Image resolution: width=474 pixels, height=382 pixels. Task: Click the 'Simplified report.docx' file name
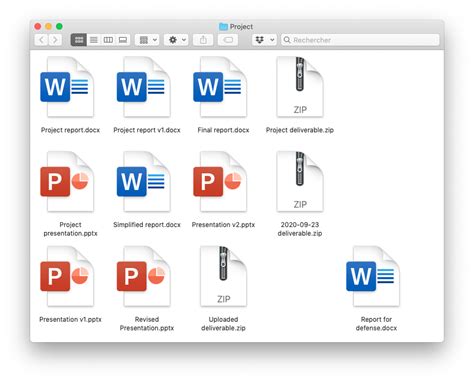[x=147, y=225]
